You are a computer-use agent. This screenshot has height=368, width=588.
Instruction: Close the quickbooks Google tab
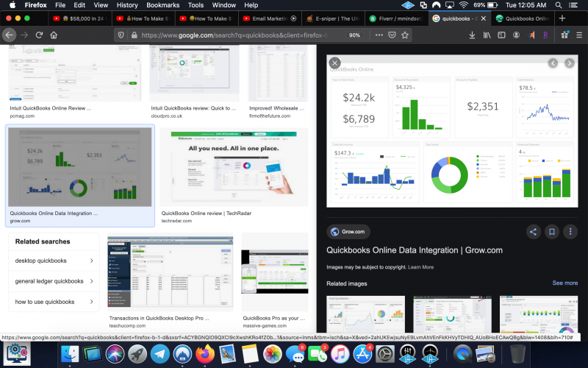click(484, 18)
